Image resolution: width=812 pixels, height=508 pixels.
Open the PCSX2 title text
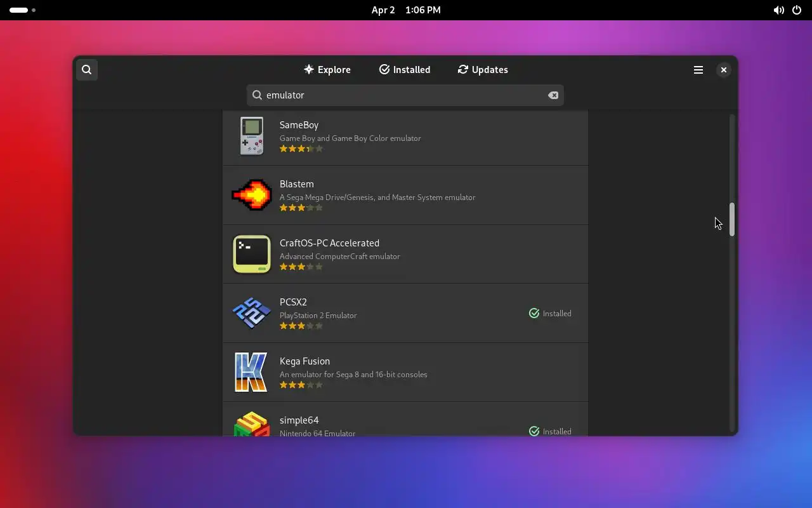[x=293, y=302]
